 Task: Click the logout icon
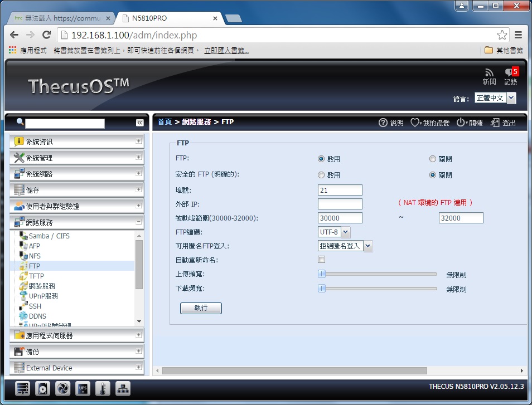pos(495,123)
